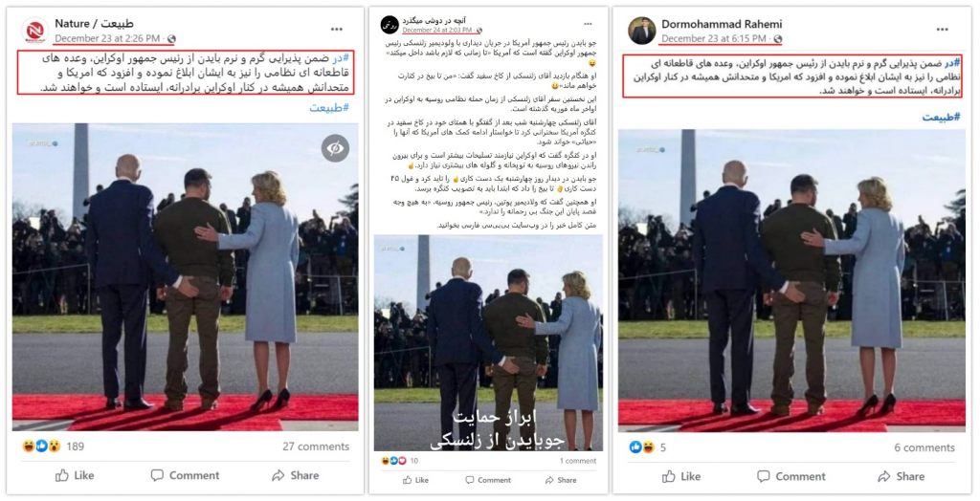This screenshot has height=501, width=980.
Task: Comment on the Nature / طبیعت post
Action: (185, 475)
